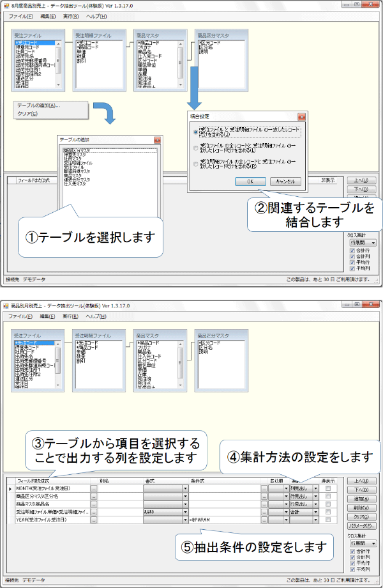Open 書式 dropdown for MONTH row
The width and height of the screenshot is (383, 588).
pyautogui.click(x=185, y=489)
